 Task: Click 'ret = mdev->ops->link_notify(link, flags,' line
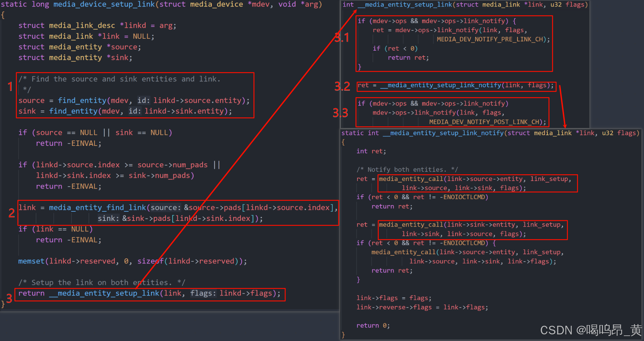(x=450, y=30)
